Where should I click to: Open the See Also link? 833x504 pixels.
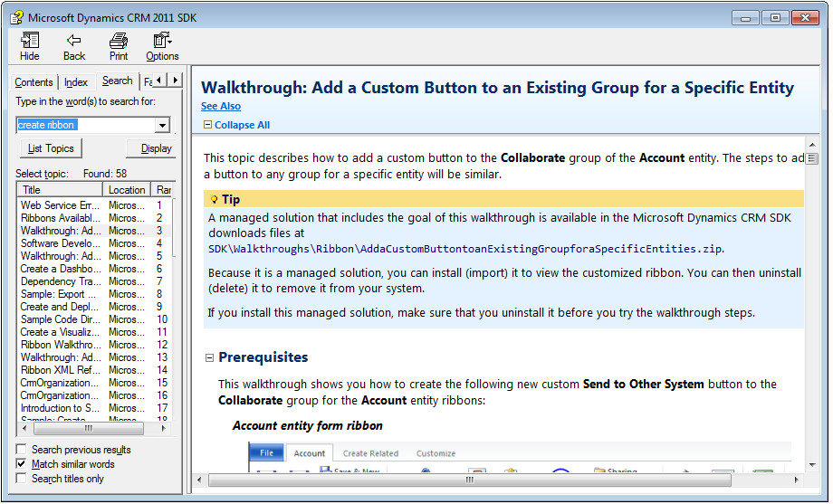[221, 106]
